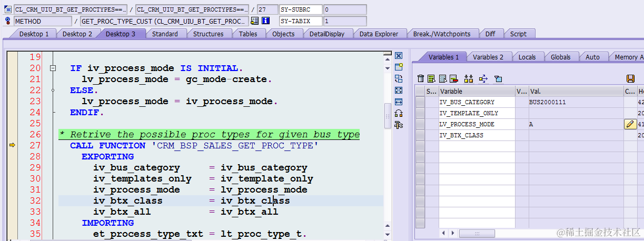The height and width of the screenshot is (241, 644).
Task: Close the source code tool via X icon
Action: pos(399,56)
